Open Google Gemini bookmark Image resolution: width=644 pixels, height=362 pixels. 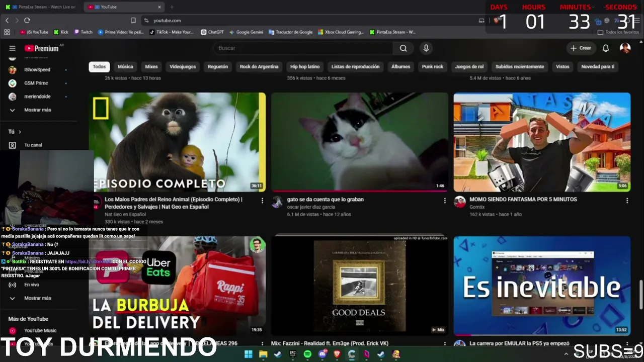(x=247, y=32)
